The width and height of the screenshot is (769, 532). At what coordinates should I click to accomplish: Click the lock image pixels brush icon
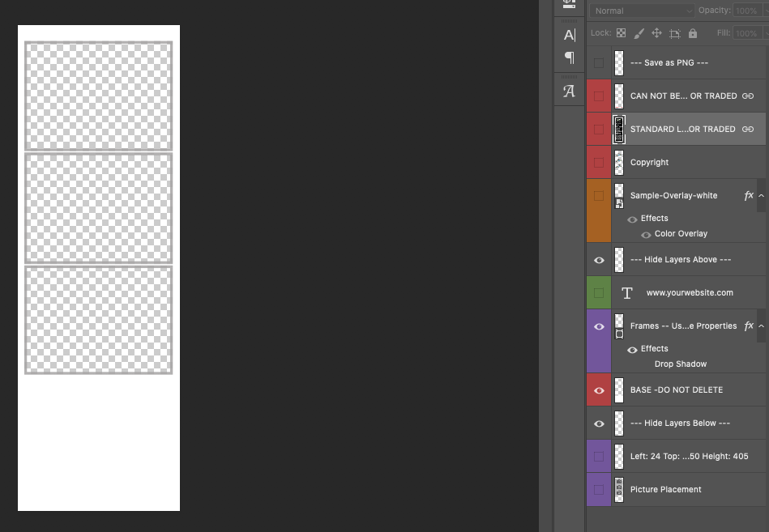click(x=639, y=33)
